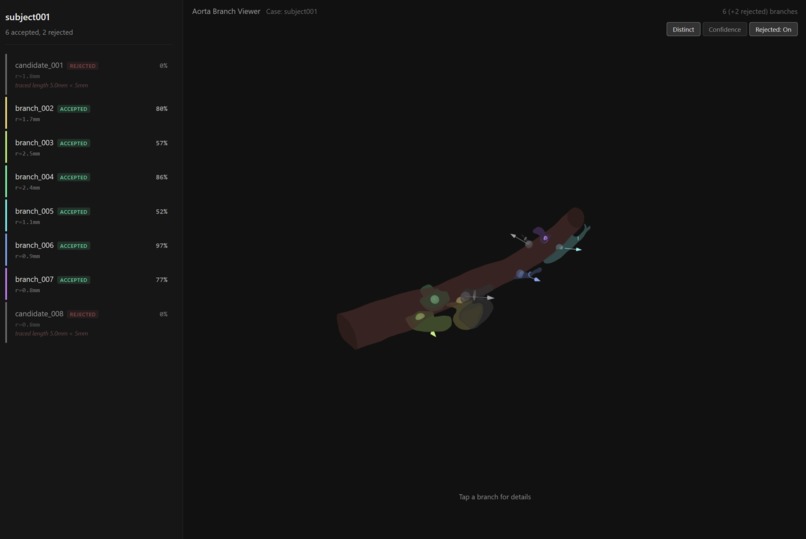Select branch_006 in the branch list

click(88, 250)
